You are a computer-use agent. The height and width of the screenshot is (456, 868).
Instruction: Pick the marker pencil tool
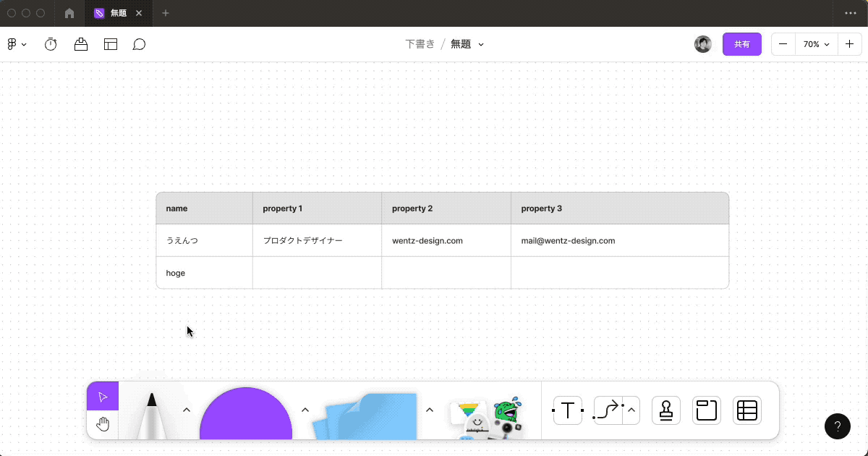pos(152,415)
